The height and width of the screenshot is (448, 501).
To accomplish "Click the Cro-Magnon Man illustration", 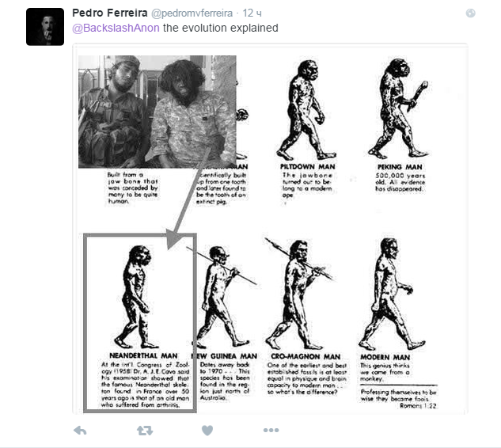I will pos(300,294).
